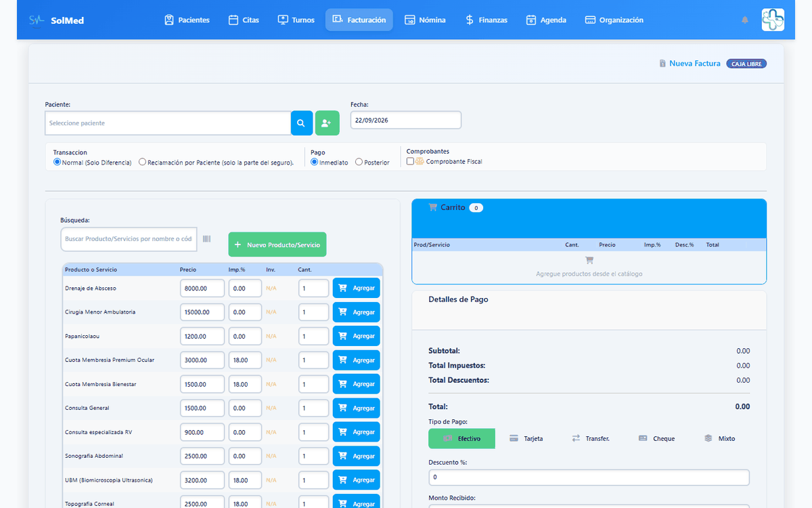Click the Carrito cart header icon
Image resolution: width=812 pixels, height=508 pixels.
pyautogui.click(x=433, y=207)
